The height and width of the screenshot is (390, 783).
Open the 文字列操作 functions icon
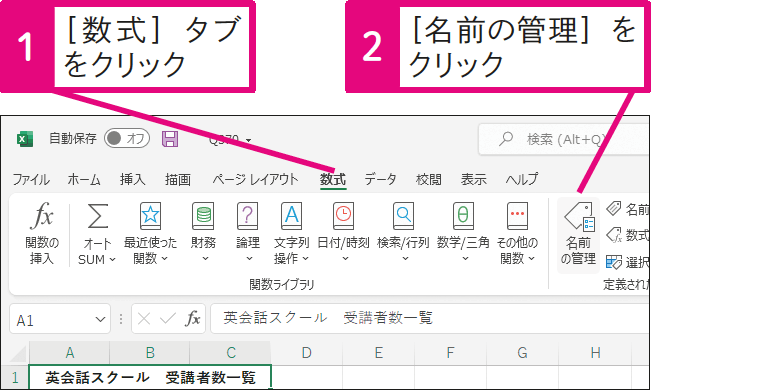pos(292,216)
